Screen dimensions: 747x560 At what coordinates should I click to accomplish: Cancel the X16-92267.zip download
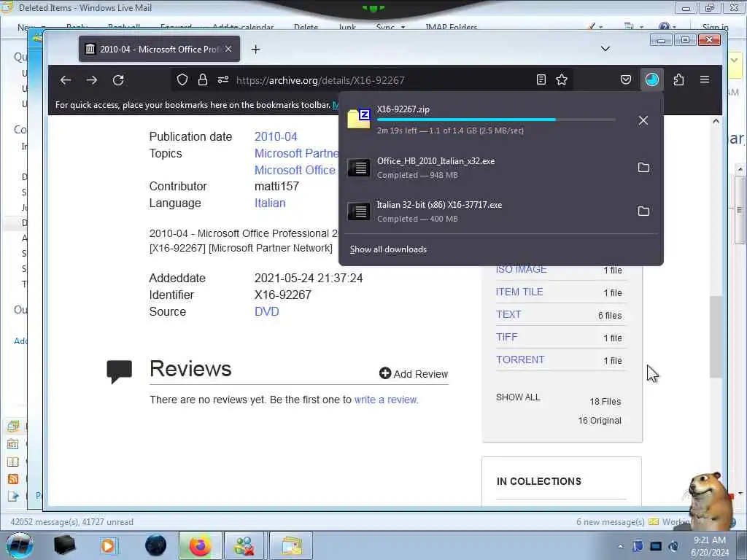coord(643,120)
